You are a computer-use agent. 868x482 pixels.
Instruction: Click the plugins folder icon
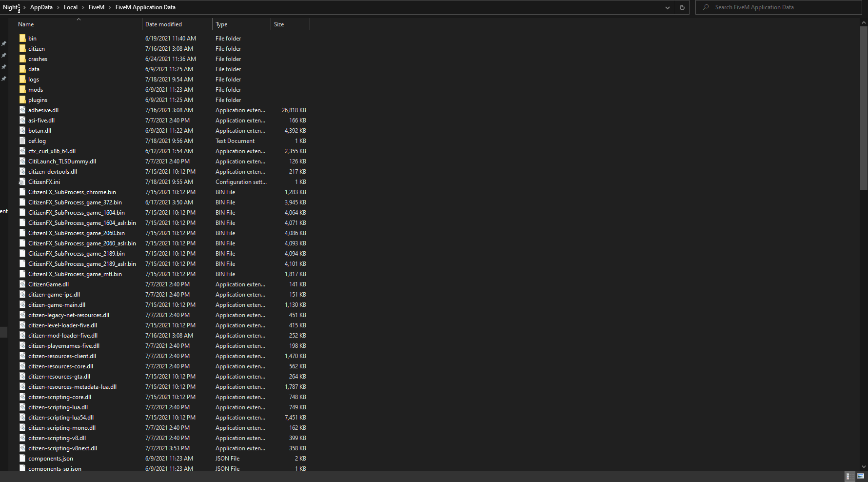pyautogui.click(x=22, y=100)
